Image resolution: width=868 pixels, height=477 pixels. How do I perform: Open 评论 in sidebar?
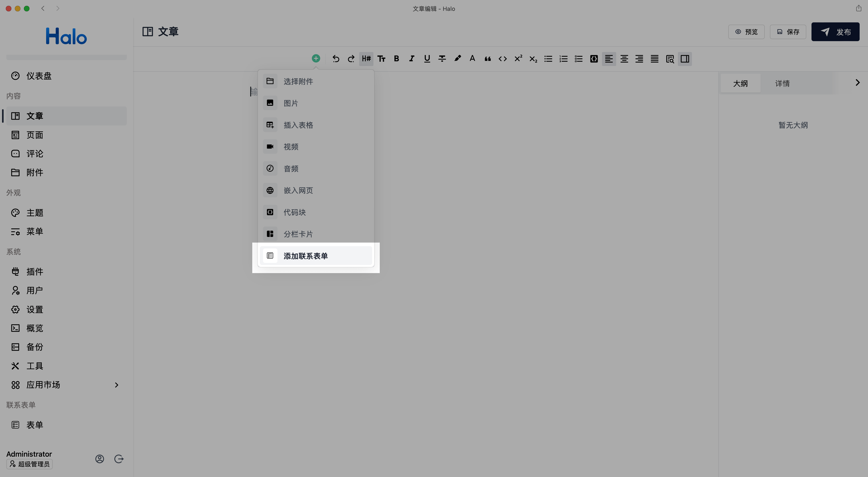click(66, 154)
